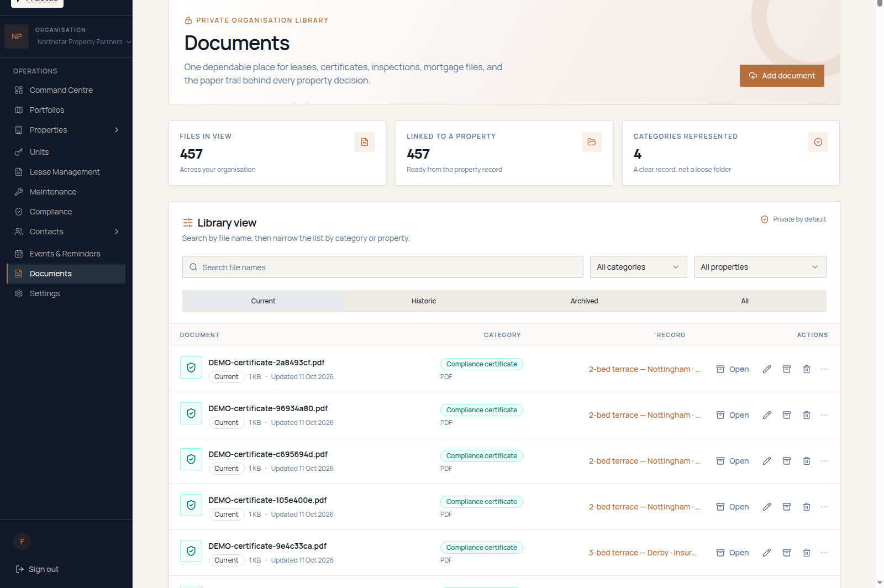Switch to the Historic tab
The height and width of the screenshot is (588, 884).
[x=424, y=301]
